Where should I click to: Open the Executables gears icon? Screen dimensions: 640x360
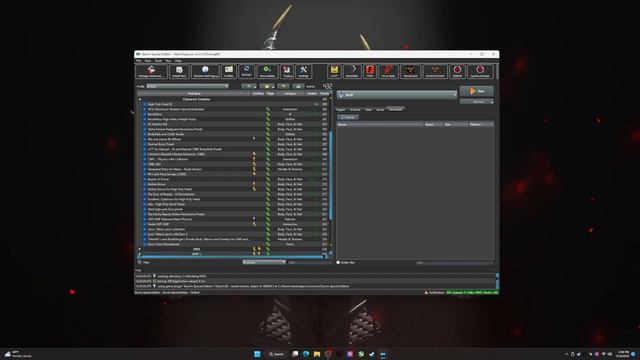click(x=267, y=71)
